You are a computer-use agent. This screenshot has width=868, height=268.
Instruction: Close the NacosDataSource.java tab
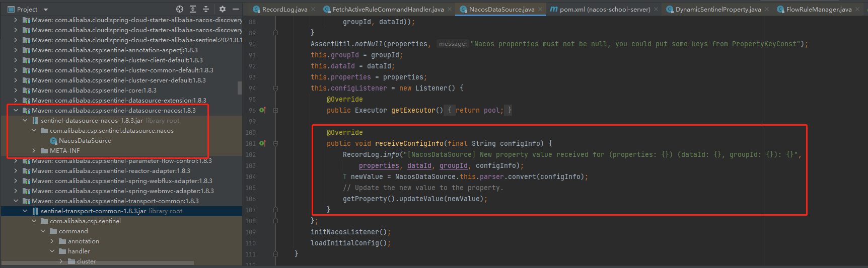(x=540, y=9)
